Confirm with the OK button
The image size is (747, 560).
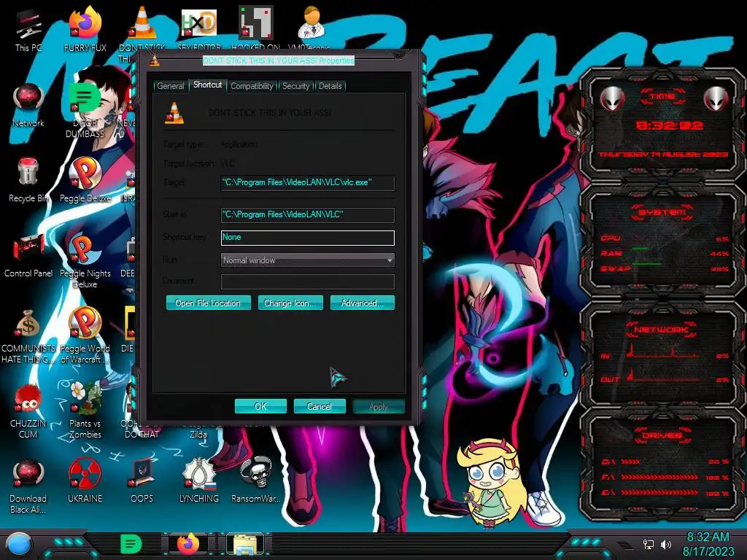(260, 406)
